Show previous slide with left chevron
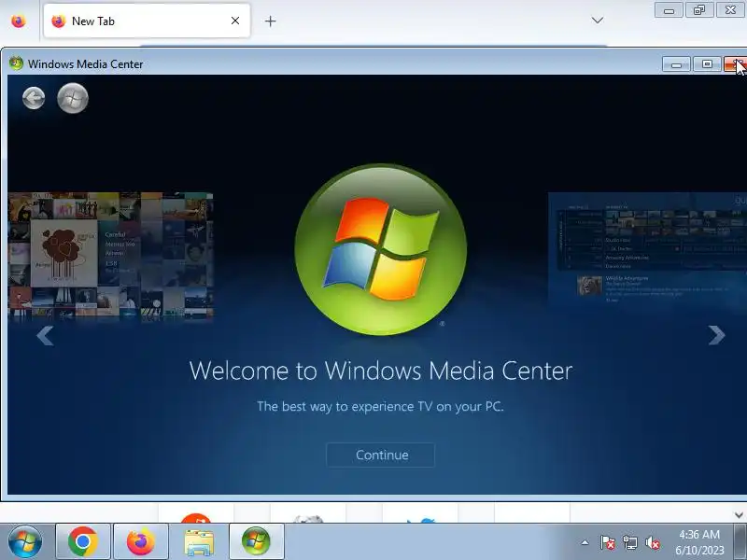Viewport: 747px width, 560px height. 45,335
